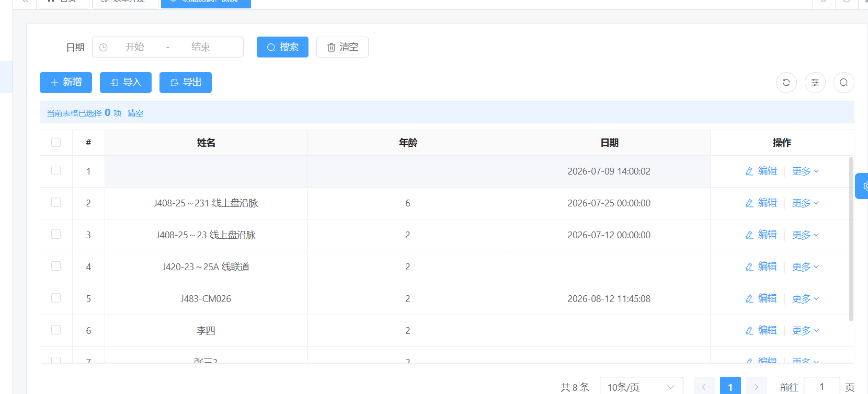Click the 导出 export button

186,83
